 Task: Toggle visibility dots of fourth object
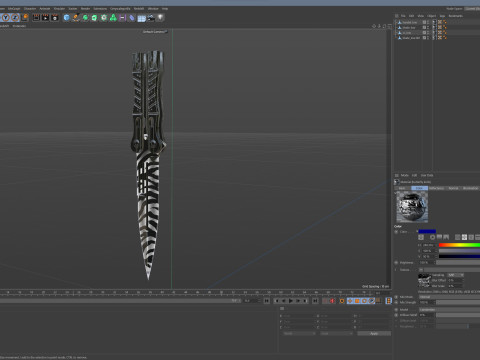coord(428,38)
